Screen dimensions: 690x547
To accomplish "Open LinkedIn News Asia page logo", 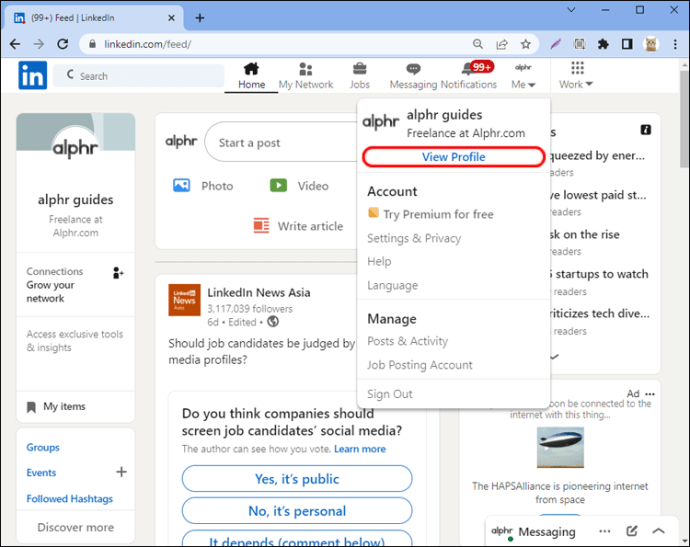I will coord(184,300).
